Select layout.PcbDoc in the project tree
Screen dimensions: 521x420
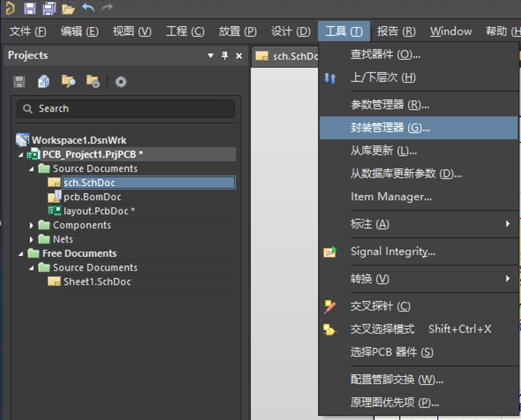(x=99, y=211)
